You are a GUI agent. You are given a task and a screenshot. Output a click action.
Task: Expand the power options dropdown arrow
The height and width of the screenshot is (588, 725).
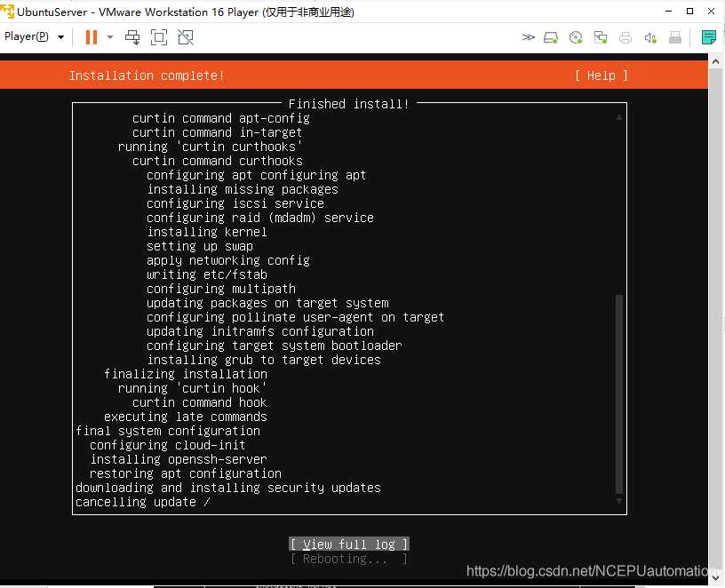pos(110,37)
